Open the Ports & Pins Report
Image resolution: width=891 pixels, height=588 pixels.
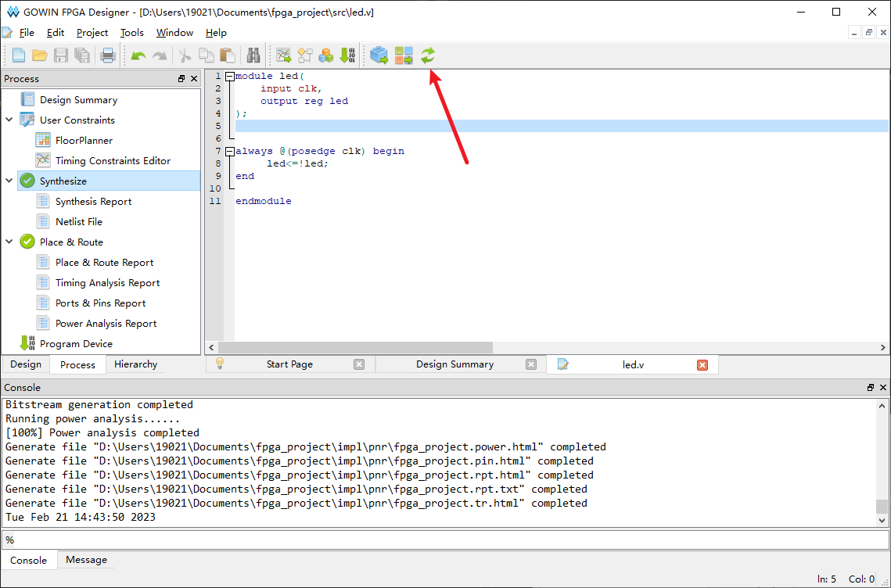coord(101,303)
